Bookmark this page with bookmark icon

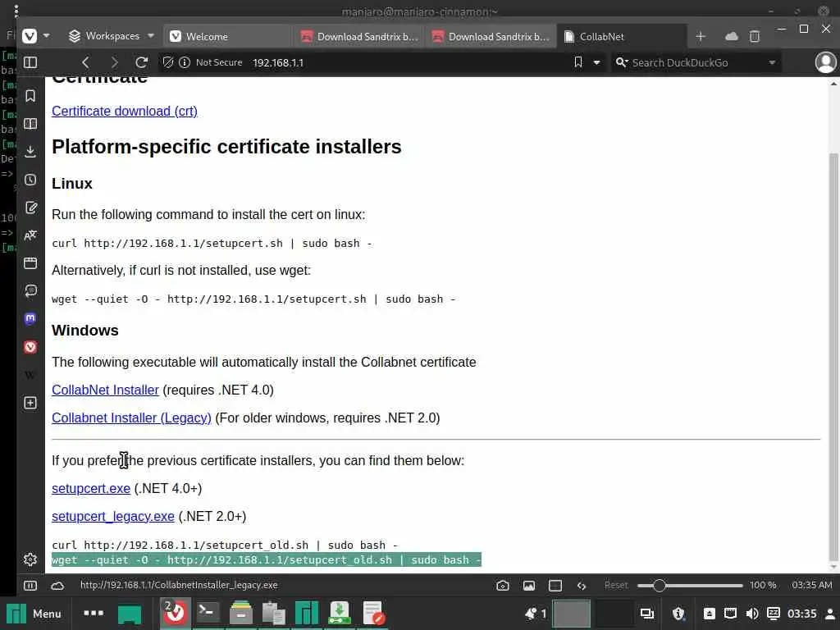coord(578,62)
